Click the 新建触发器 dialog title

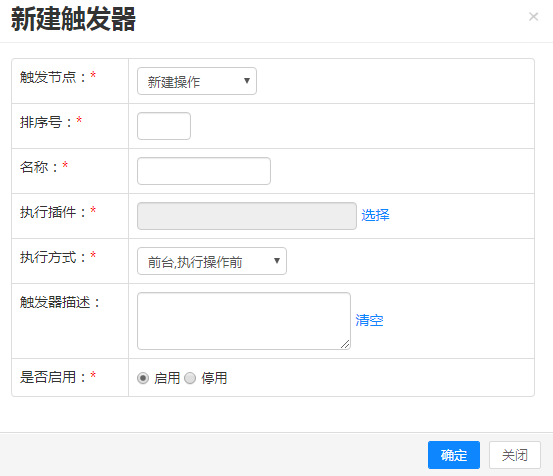(73, 19)
